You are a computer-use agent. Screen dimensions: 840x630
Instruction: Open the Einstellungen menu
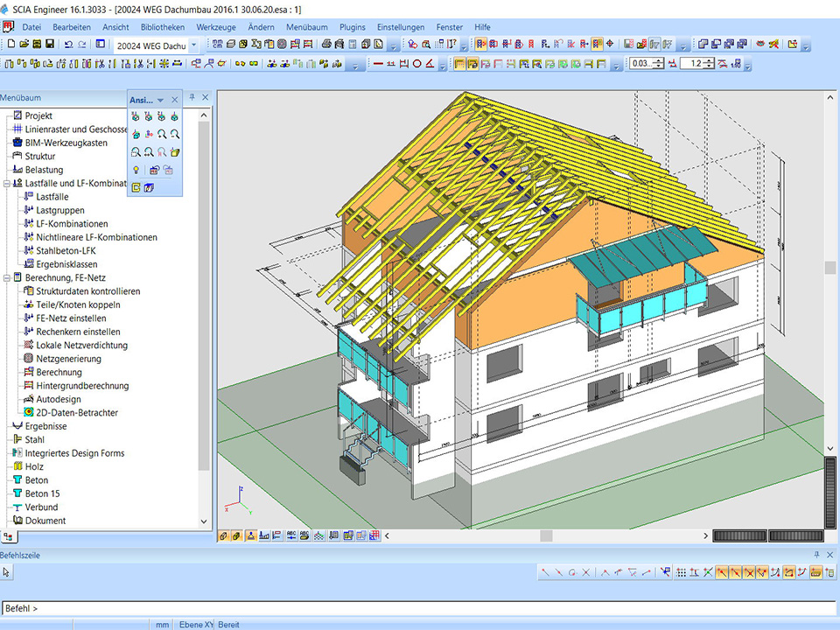(401, 27)
